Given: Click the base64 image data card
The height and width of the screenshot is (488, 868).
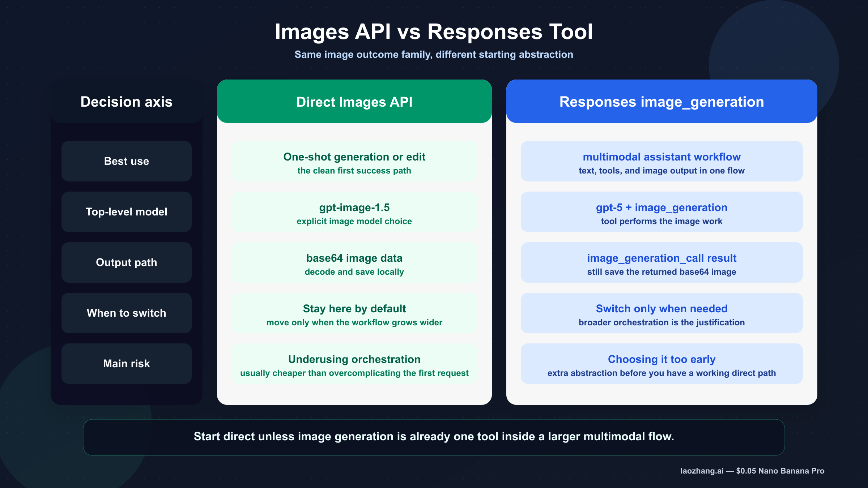Looking at the screenshot, I should [354, 262].
